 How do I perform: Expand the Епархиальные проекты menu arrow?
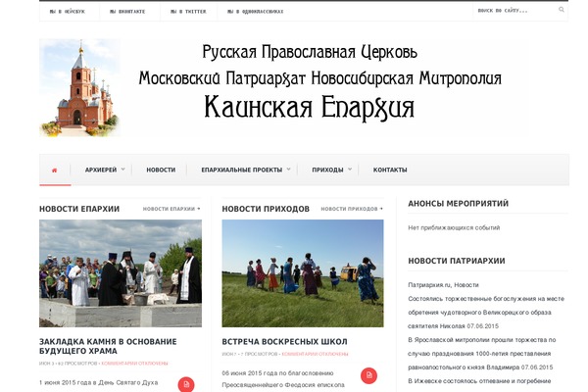(288, 170)
